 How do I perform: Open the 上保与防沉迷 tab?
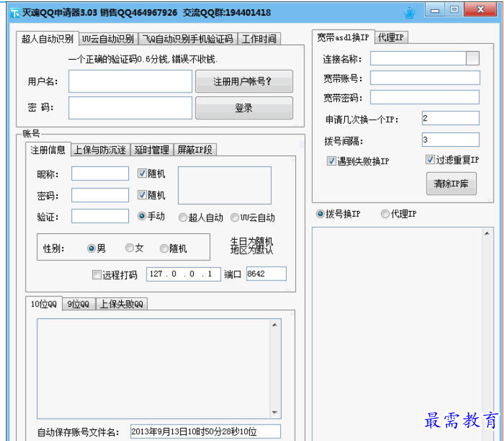[100, 149]
